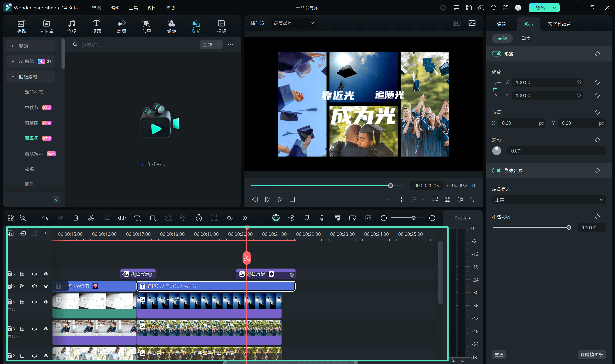Click the play button in player
This screenshot has width=615, height=364.
pos(280,199)
